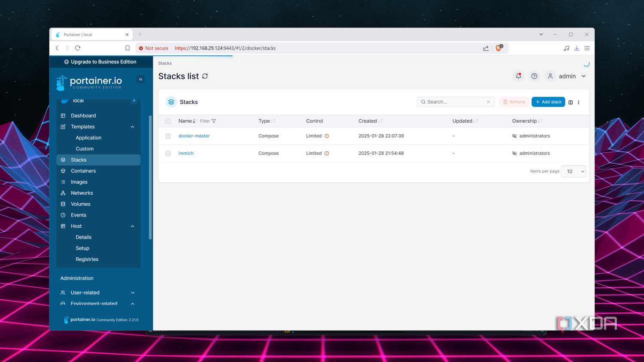
Task: Open Registries page
Action: click(87, 259)
